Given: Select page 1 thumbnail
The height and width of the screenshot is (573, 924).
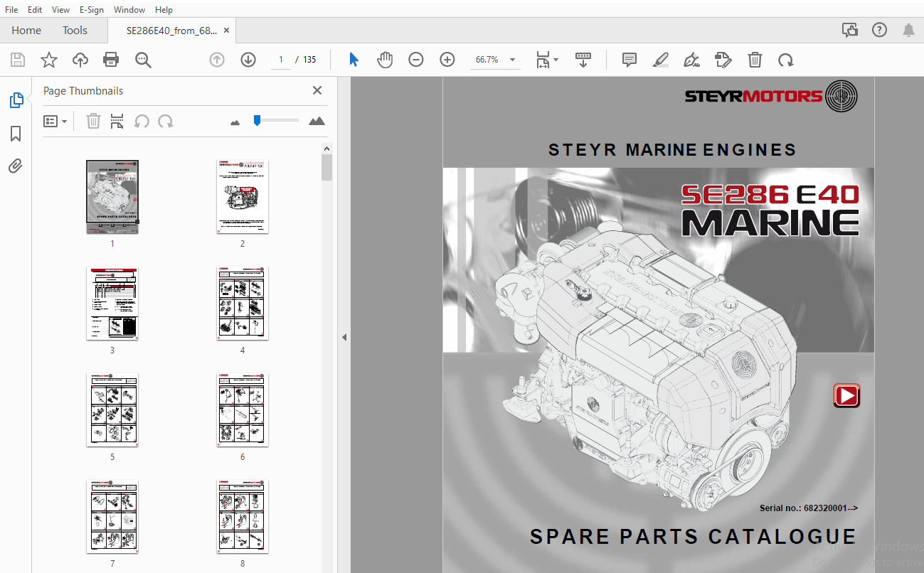Looking at the screenshot, I should 112,197.
